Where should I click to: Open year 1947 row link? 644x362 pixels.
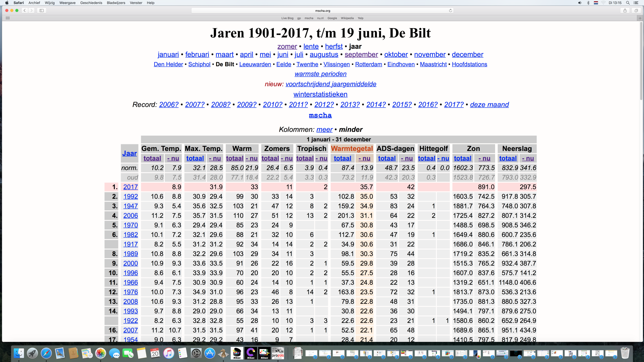(x=131, y=206)
